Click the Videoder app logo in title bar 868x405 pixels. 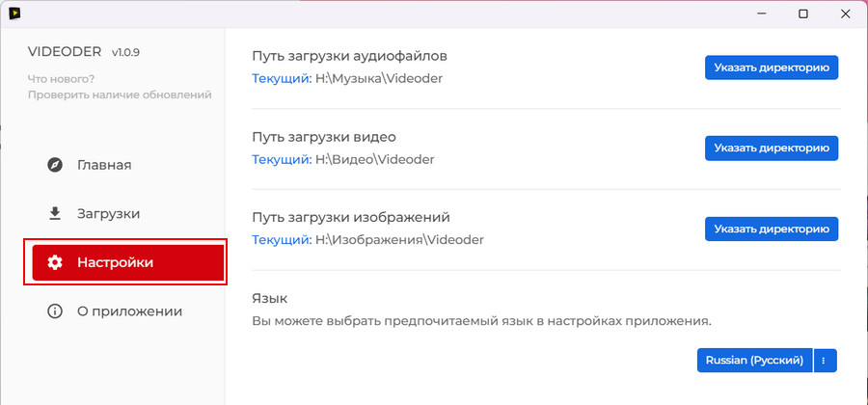point(14,13)
